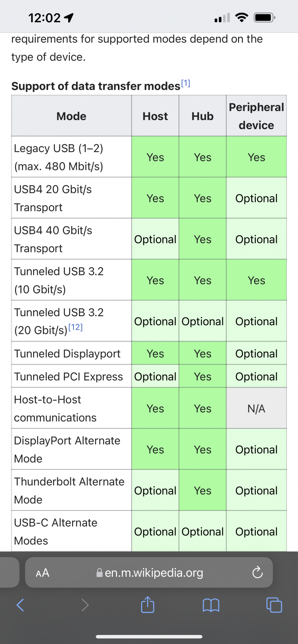The image size is (298, 644).
Task: Tap the Safari forward arrow
Action: click(85, 605)
